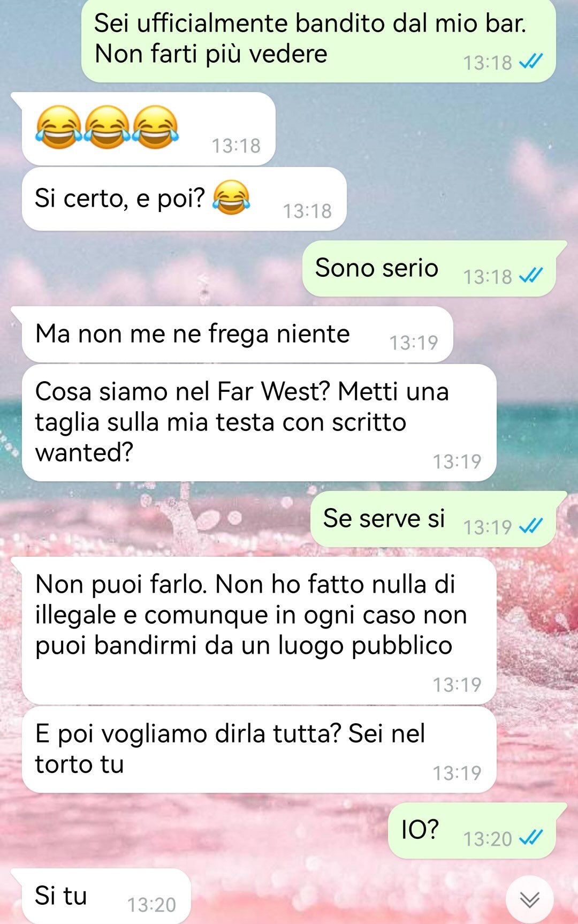
Task: Tap read checkmarks on 'IO?' message
Action: 531,838
